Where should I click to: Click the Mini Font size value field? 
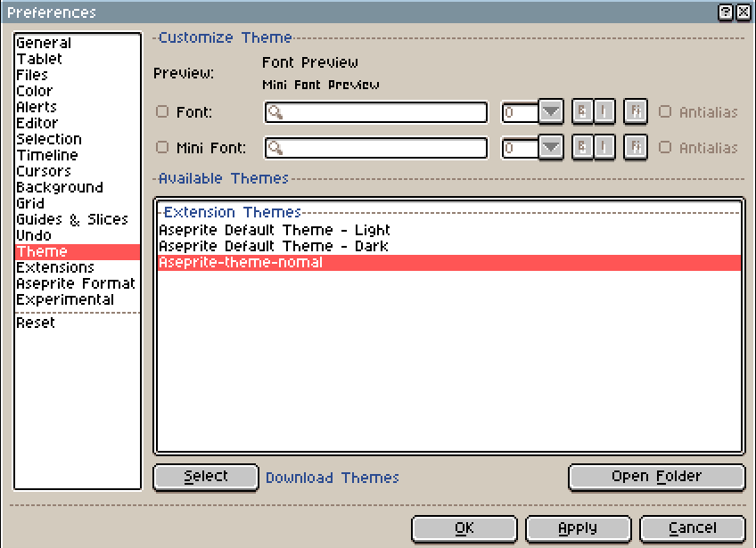coord(521,148)
